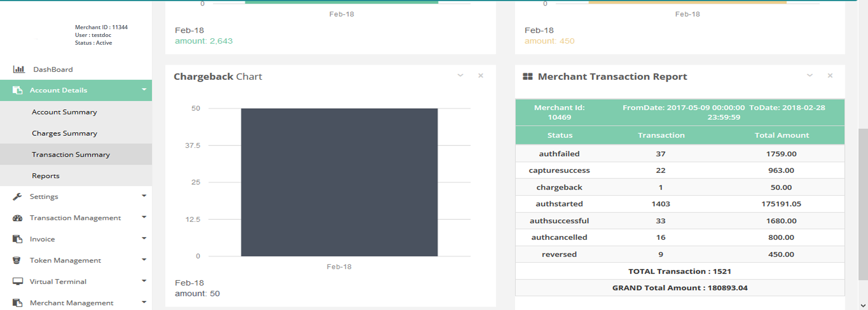Open Account Summary submenu item
This screenshot has width=868, height=310.
[x=64, y=112]
